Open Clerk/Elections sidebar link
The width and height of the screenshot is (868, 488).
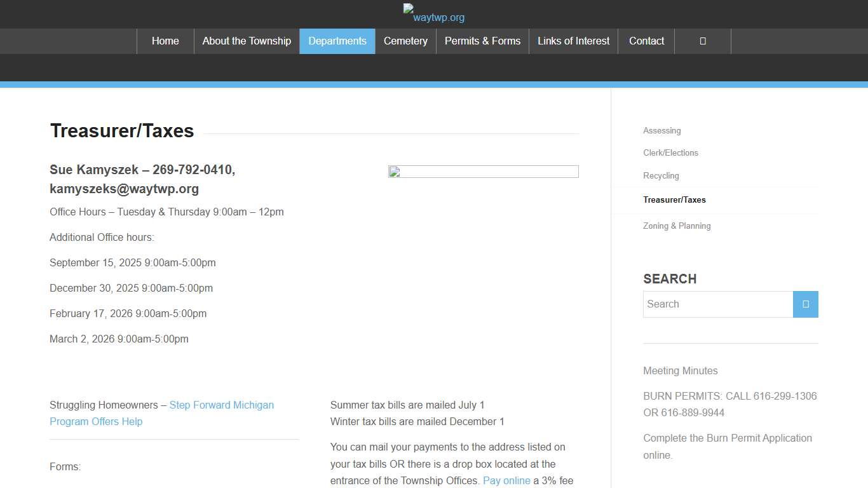click(670, 153)
